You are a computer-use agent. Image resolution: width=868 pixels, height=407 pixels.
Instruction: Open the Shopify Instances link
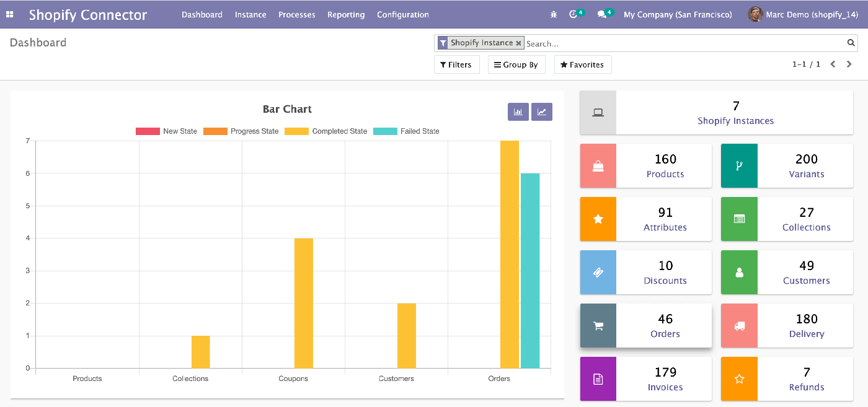click(x=735, y=121)
